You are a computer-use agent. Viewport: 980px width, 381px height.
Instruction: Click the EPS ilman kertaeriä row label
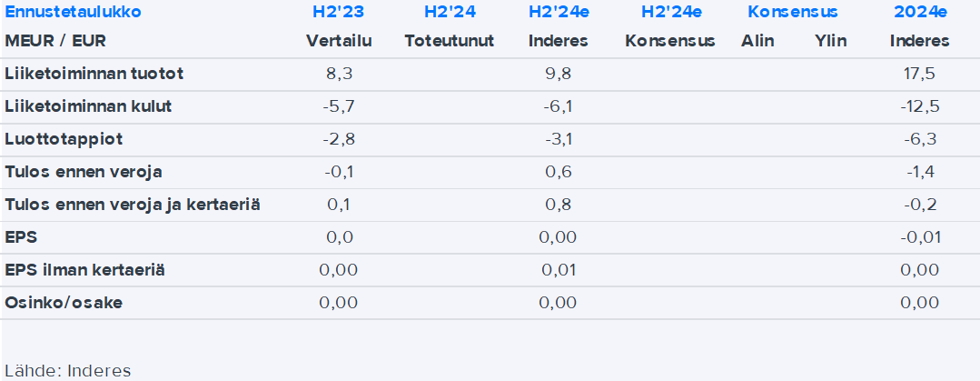84,270
